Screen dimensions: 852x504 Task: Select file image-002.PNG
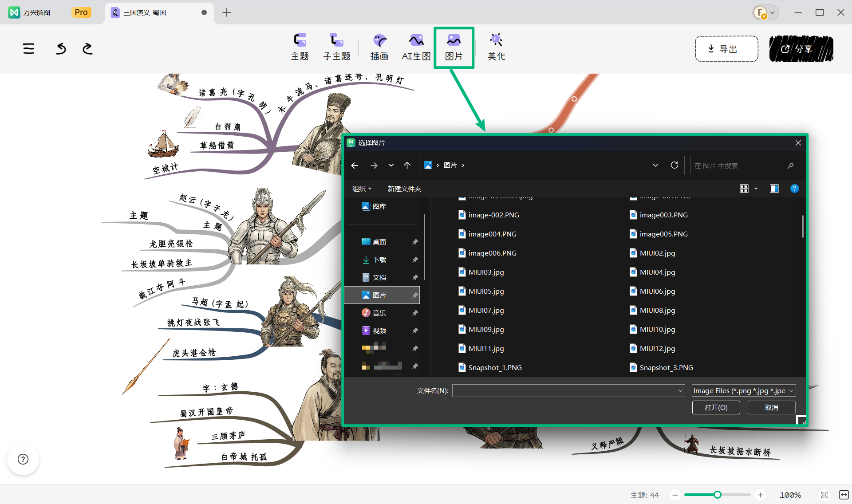click(x=489, y=215)
